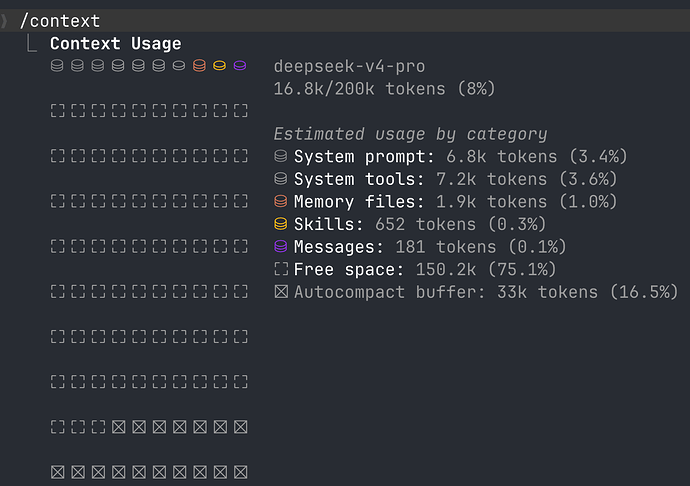Select the Messages: 181 tokens line
Screen dimensions: 690x486
[430, 247]
